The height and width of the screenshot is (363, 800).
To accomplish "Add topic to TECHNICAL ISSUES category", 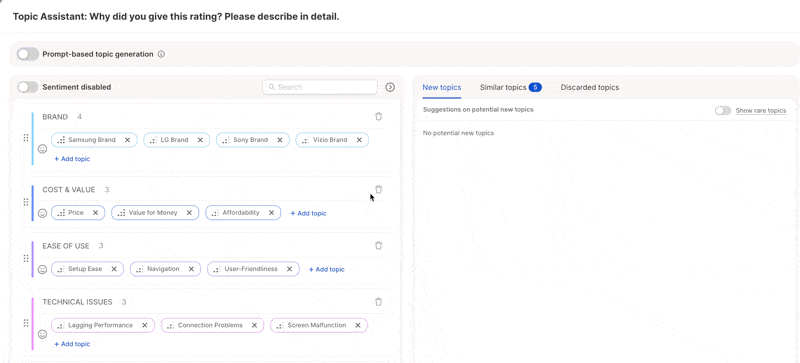I will 72,344.
